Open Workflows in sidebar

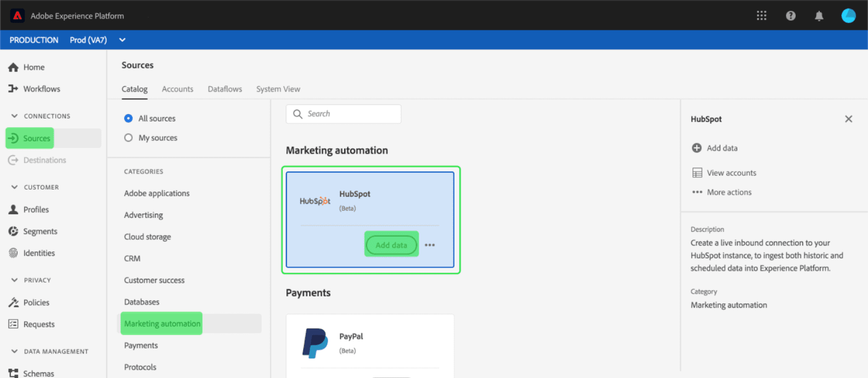coord(42,89)
